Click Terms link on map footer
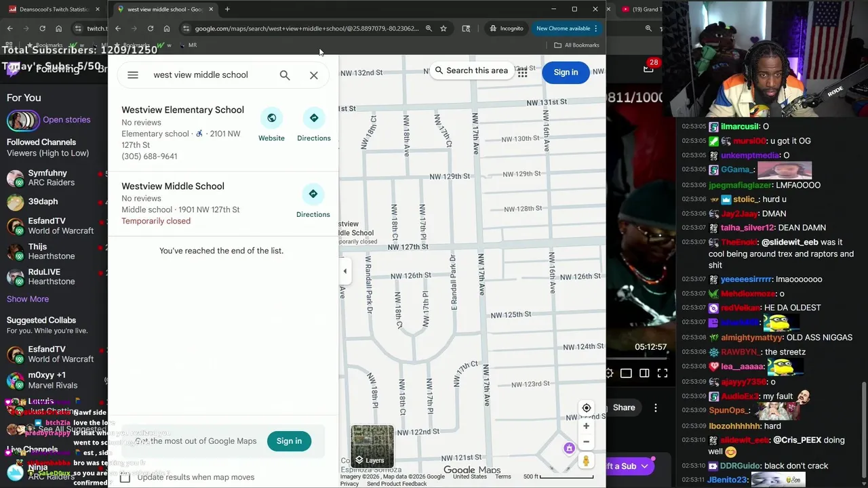This screenshot has height=488, width=868. coord(502,477)
